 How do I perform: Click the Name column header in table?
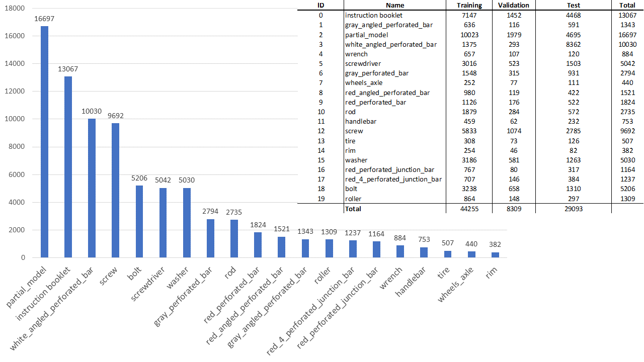pyautogui.click(x=395, y=5)
